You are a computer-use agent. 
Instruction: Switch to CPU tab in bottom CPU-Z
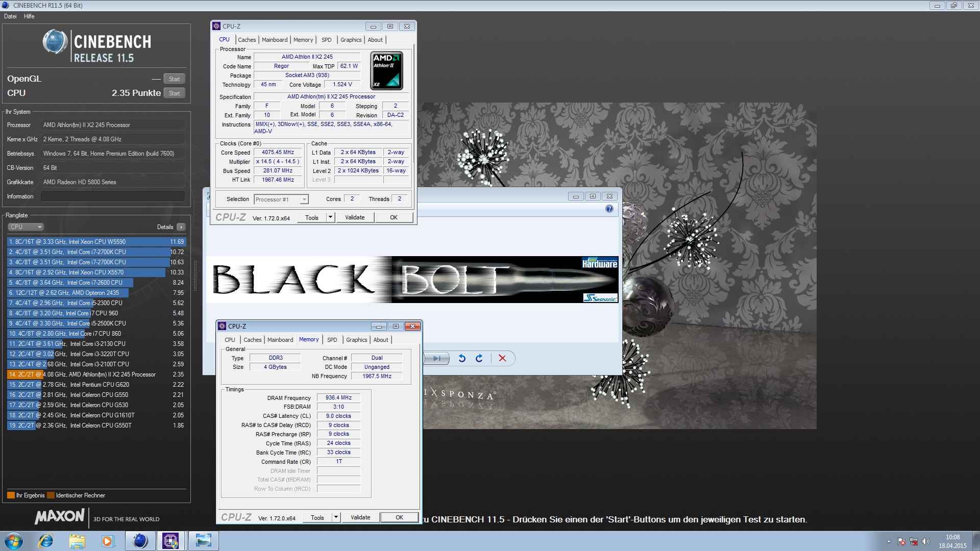click(230, 340)
